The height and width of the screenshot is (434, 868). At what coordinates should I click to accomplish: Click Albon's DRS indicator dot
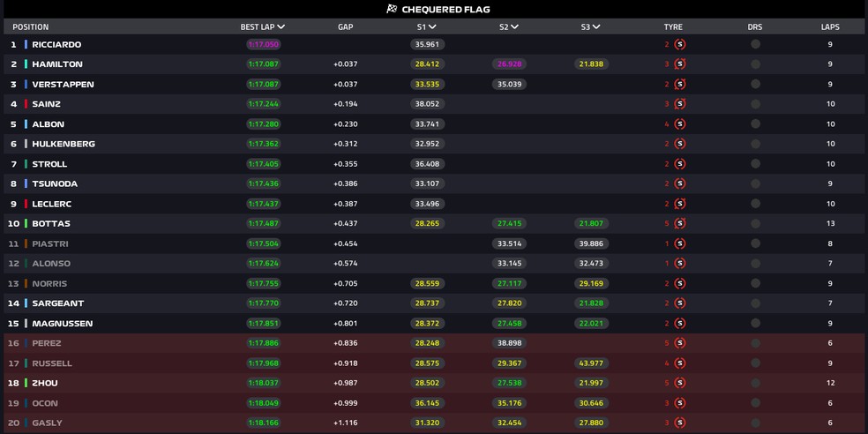[755, 124]
